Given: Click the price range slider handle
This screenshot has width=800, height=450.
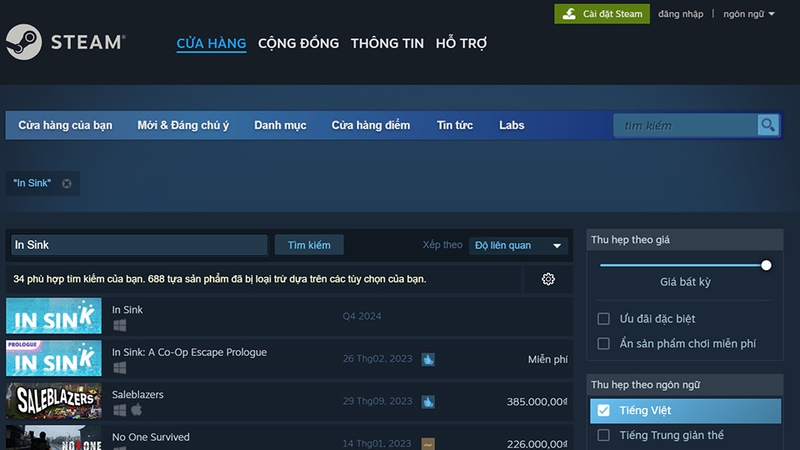Looking at the screenshot, I should pyautogui.click(x=766, y=265).
